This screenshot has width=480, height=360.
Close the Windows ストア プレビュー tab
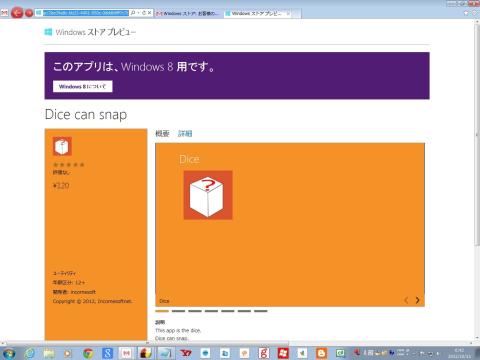pos(288,13)
